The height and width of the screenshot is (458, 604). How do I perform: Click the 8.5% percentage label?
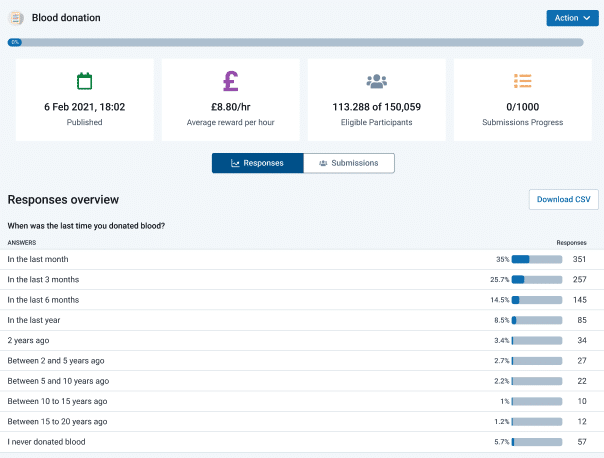[x=502, y=320]
